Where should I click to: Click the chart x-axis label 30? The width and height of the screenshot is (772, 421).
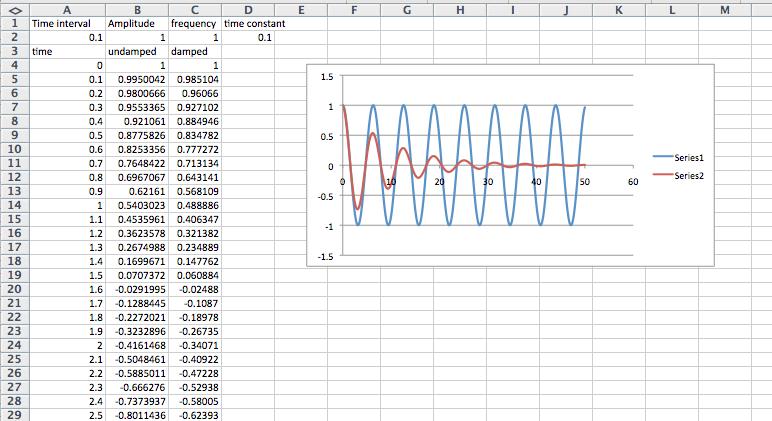(x=487, y=182)
